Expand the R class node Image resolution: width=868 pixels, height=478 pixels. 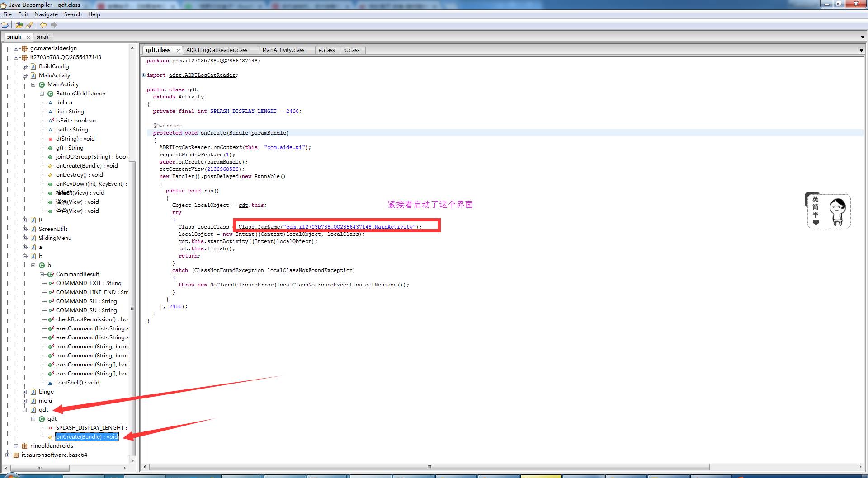[x=24, y=220]
